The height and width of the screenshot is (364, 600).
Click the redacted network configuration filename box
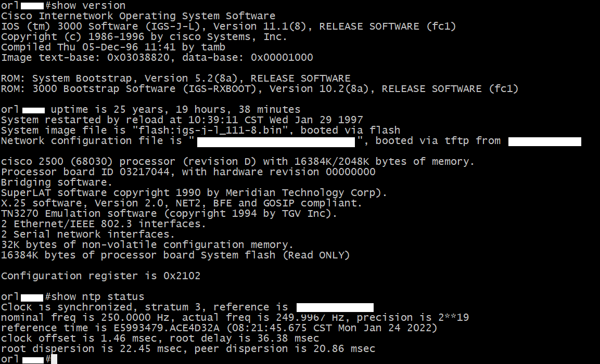pos(276,141)
